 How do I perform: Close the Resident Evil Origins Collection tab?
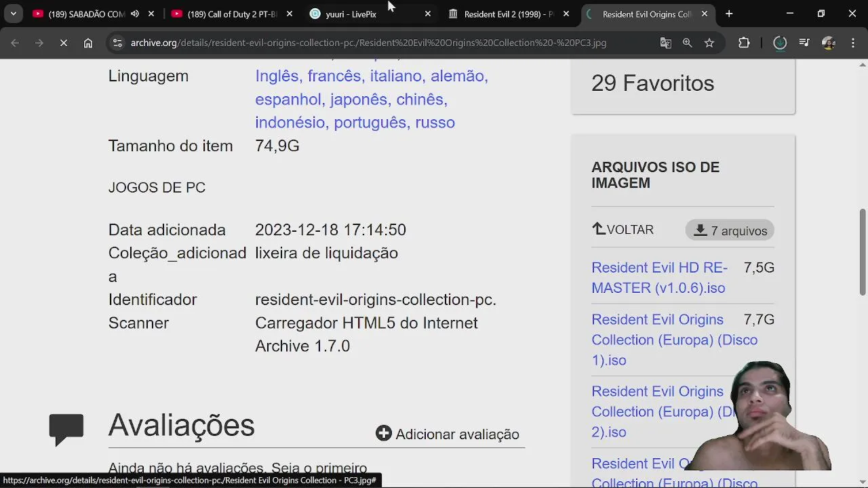click(x=705, y=14)
